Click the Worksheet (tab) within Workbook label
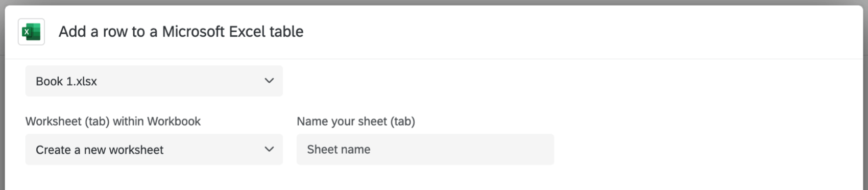 point(113,122)
